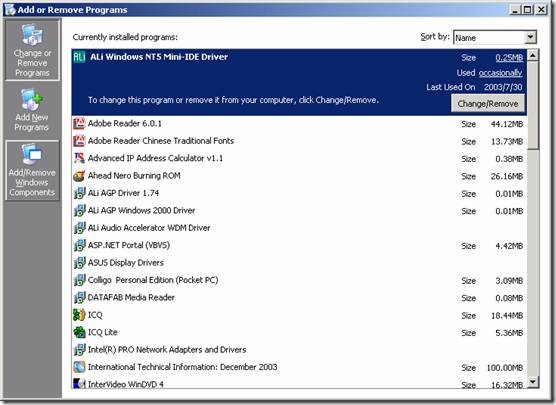Viewport: 556px width, 405px height.
Task: Click Colligo Personal Edition icon
Action: pyautogui.click(x=79, y=280)
